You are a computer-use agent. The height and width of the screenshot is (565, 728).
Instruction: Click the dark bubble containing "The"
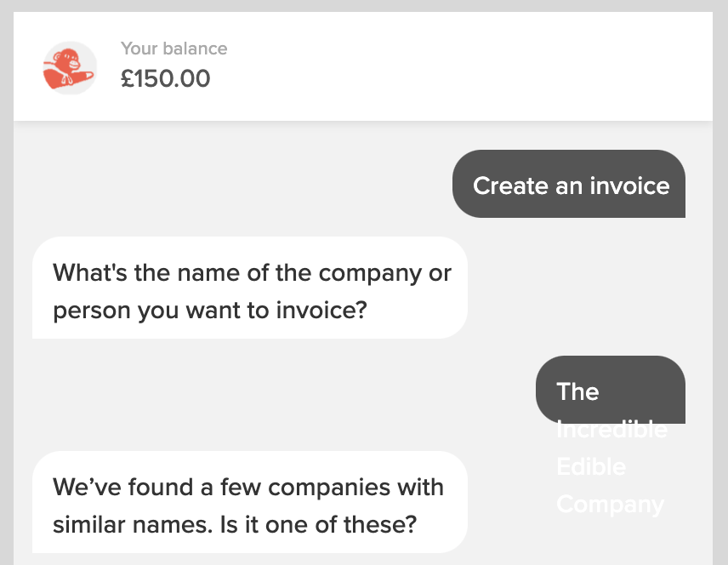coord(610,391)
